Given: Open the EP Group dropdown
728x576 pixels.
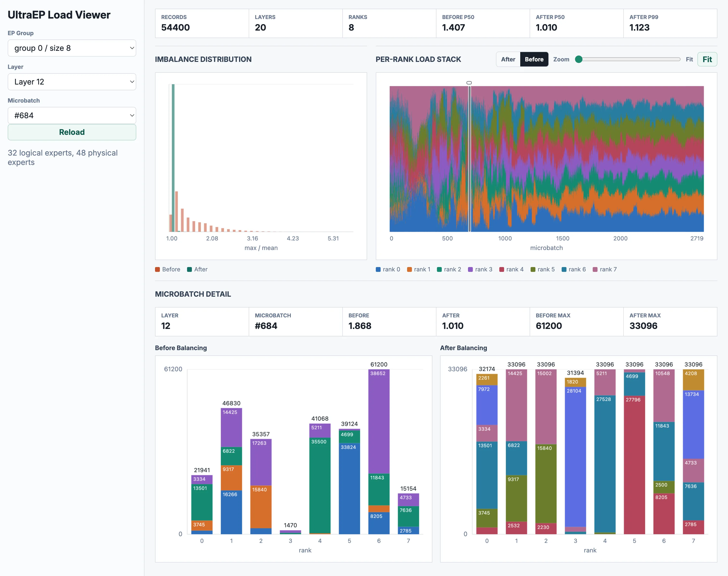Looking at the screenshot, I should [x=72, y=48].
